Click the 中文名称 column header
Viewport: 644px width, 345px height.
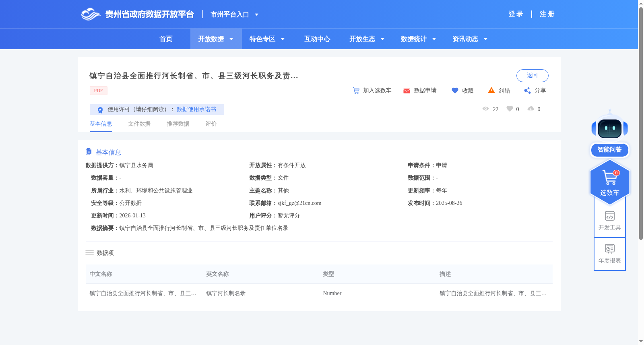coord(101,274)
